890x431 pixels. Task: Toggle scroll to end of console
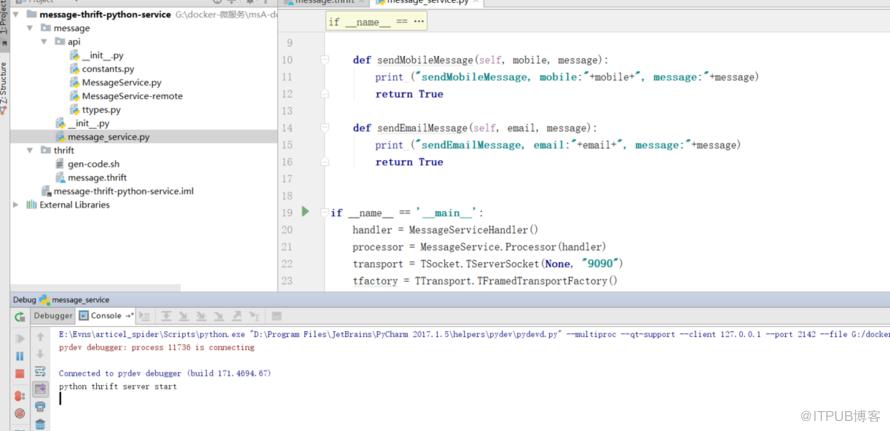point(40,389)
